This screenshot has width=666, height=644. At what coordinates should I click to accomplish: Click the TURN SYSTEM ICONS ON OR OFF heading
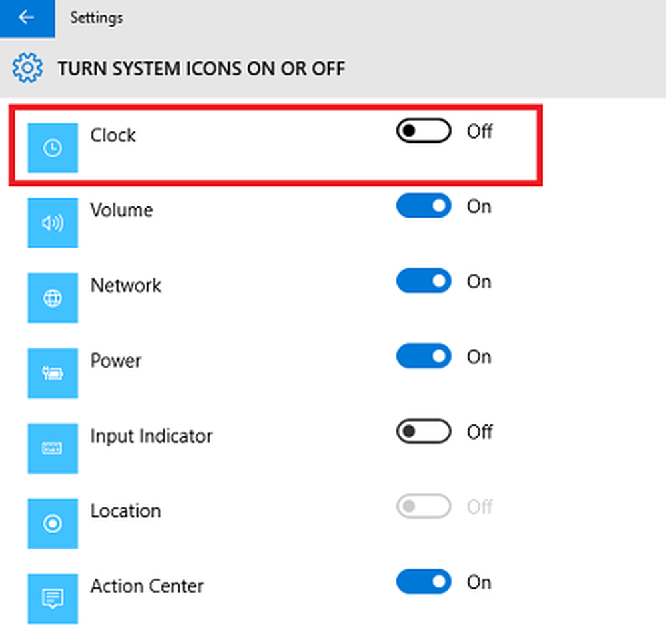[x=202, y=68]
